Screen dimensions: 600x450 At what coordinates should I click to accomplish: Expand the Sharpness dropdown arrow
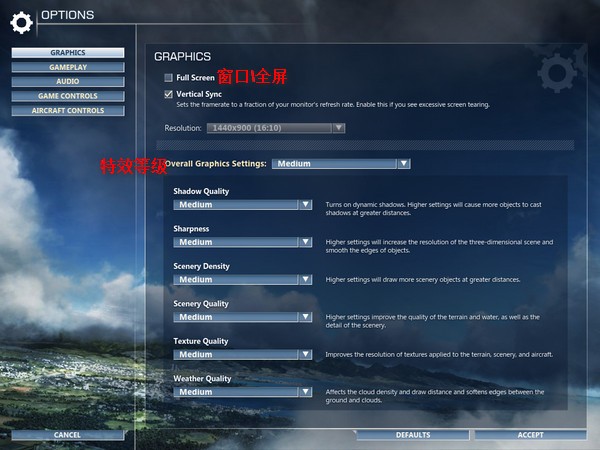[x=306, y=242]
